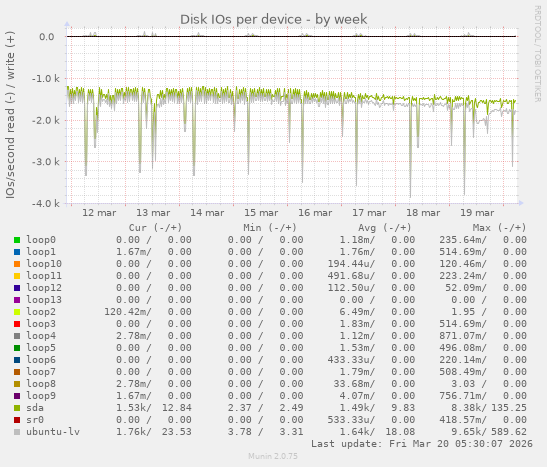Click the y-axis title 'IOs/second read (-) / write (+)'
Screen dimensions: 547x467
tap(10, 115)
